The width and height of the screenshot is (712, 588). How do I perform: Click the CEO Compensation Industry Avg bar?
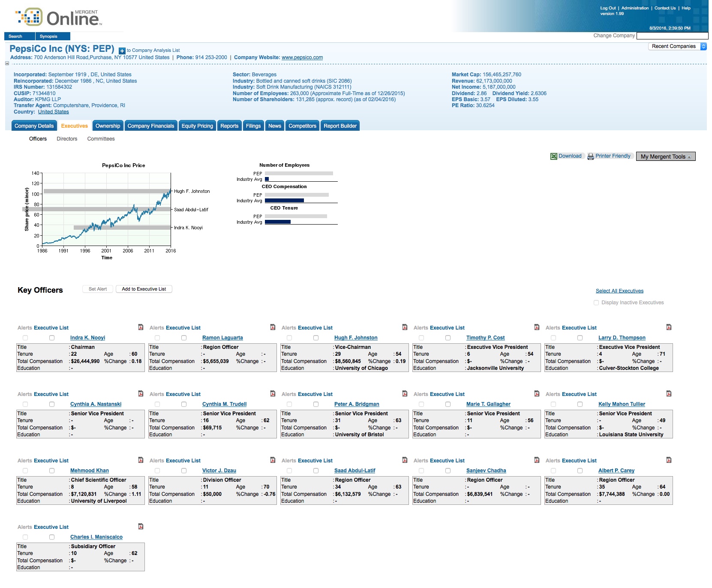(284, 201)
